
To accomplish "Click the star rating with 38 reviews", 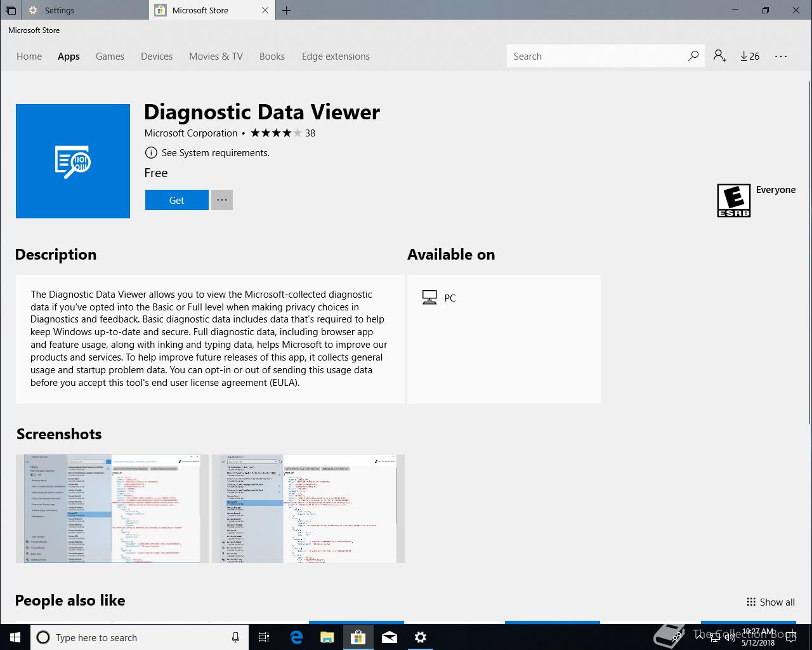I will pyautogui.click(x=283, y=133).
